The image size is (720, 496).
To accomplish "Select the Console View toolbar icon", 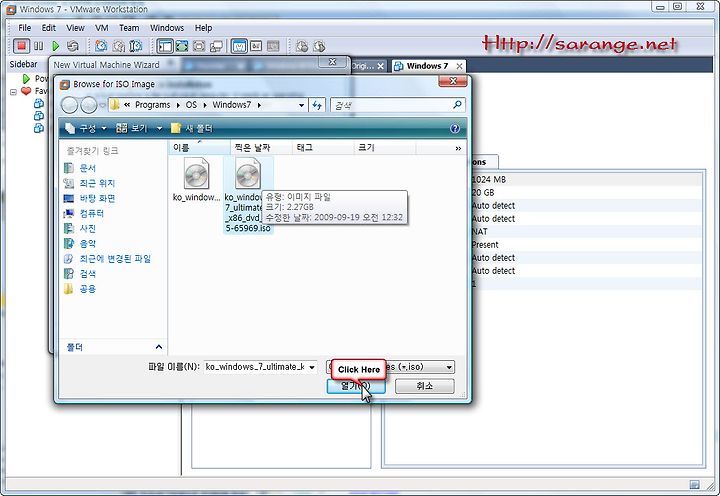I will click(239, 46).
